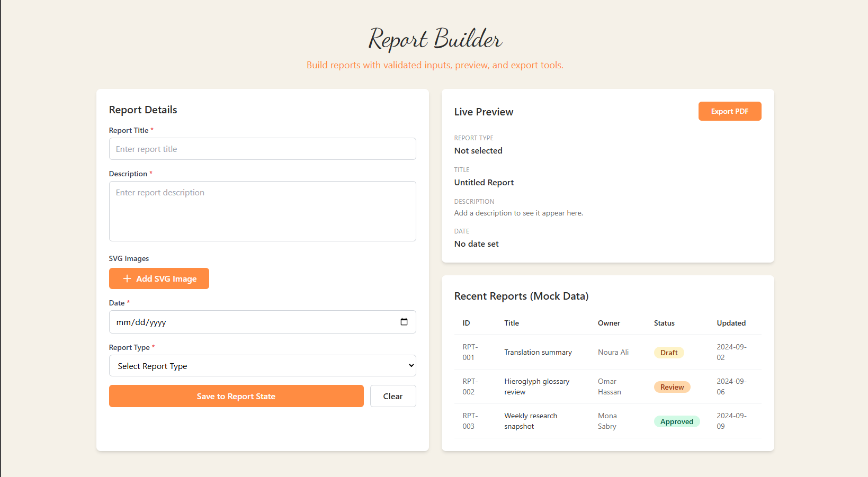Click the Title column header
This screenshot has width=868, height=477.
click(512, 323)
